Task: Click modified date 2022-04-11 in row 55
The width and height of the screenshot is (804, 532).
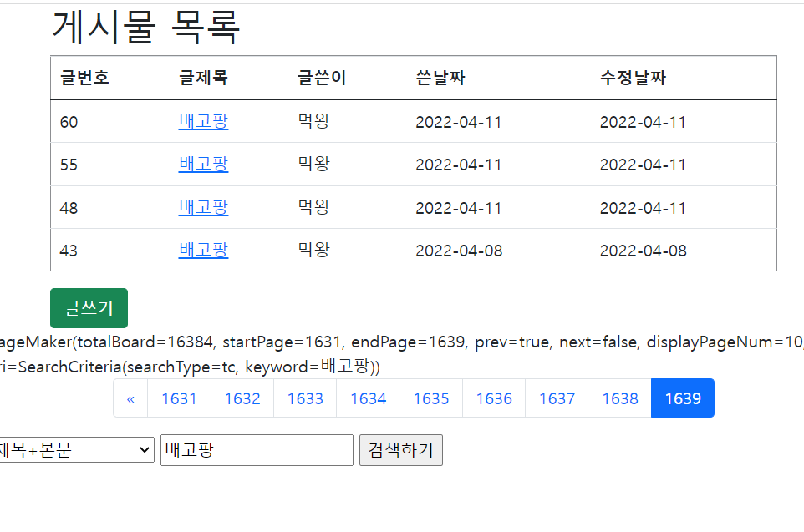Action: coord(643,165)
